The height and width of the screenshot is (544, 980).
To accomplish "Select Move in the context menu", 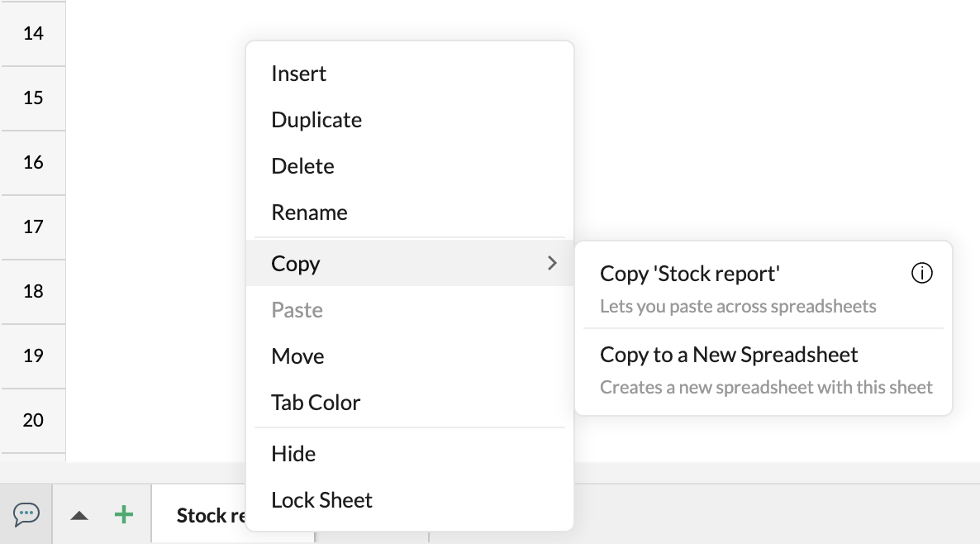I will click(297, 356).
